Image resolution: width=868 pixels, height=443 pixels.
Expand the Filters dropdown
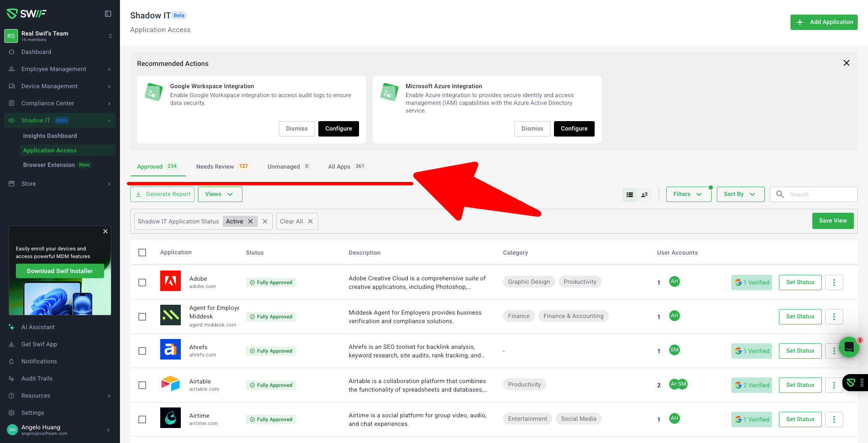[688, 194]
